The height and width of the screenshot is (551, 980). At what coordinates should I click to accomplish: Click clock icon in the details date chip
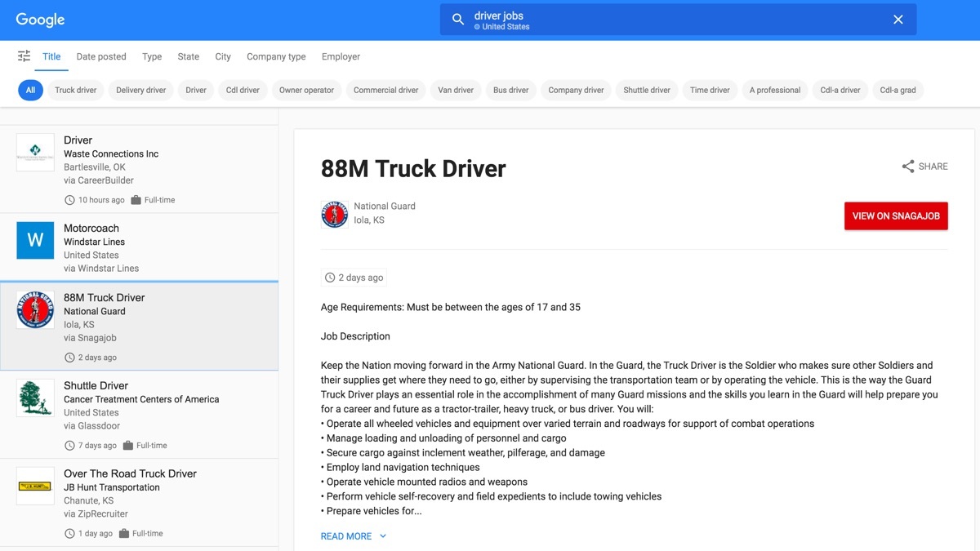(x=330, y=278)
